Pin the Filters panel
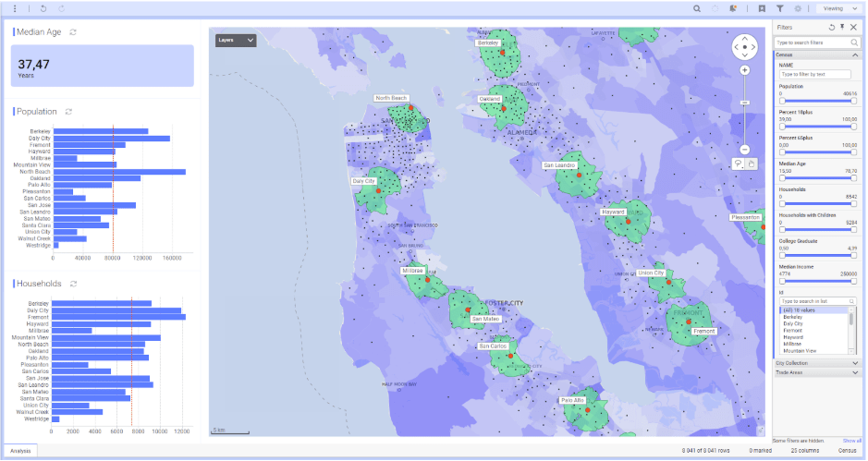The width and height of the screenshot is (868, 461). tap(842, 27)
